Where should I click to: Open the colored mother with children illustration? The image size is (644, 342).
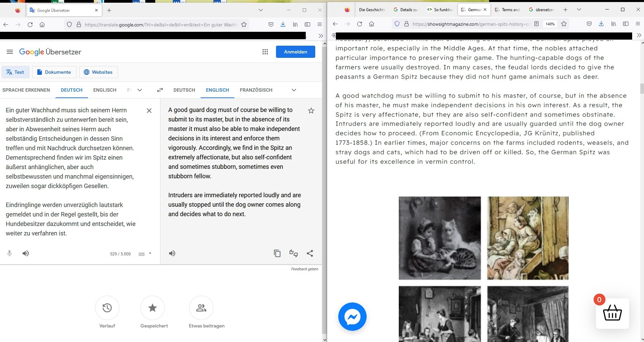click(x=528, y=238)
